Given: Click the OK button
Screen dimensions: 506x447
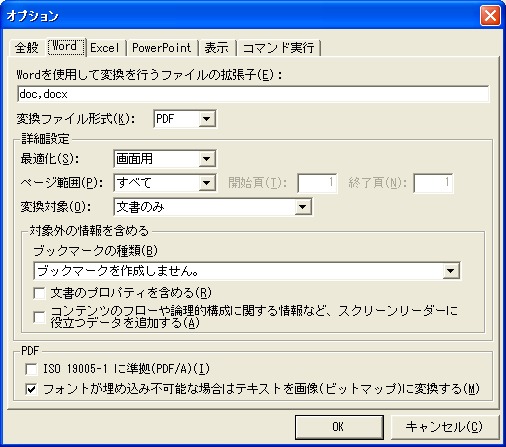Looking at the screenshot, I should coord(339,427).
